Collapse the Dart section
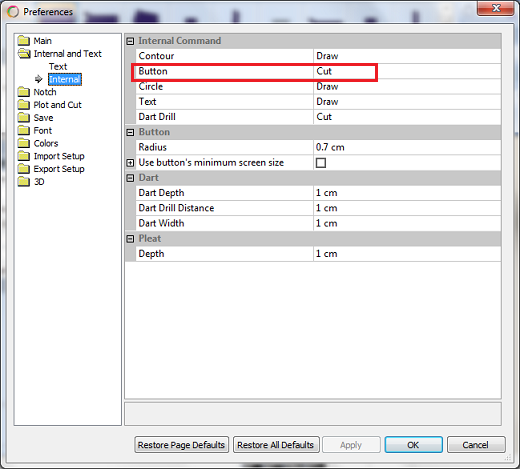Viewport: 520px width, 469px height. pos(130,178)
